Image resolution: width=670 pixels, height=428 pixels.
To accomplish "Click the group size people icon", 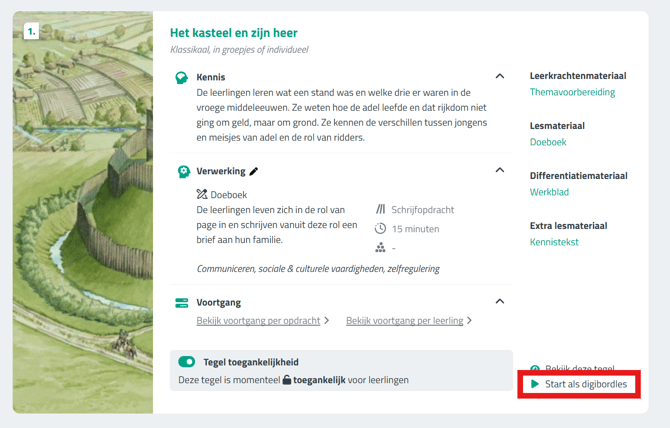I will coord(380,248).
